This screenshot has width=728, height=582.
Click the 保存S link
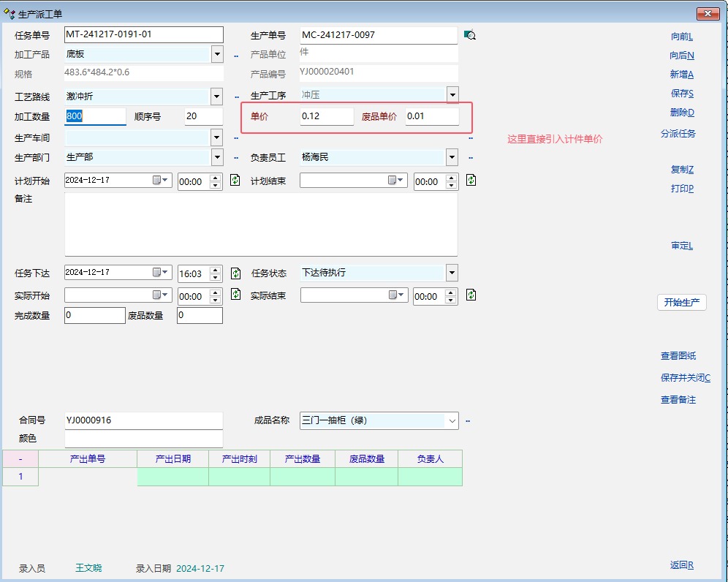(x=681, y=94)
